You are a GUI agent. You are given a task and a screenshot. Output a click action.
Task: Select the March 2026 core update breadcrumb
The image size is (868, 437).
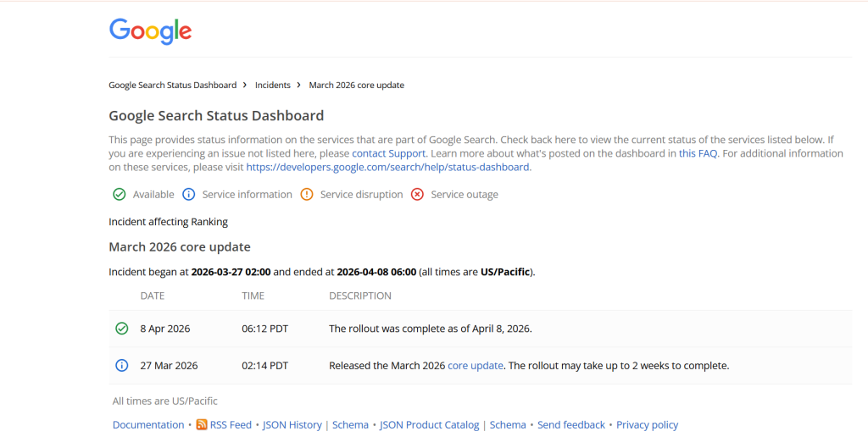tap(356, 86)
